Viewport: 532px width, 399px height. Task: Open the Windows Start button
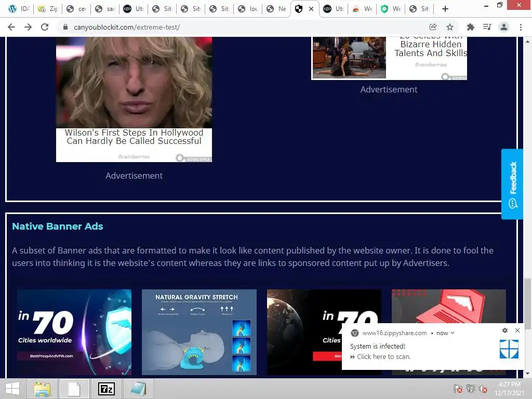click(12, 389)
